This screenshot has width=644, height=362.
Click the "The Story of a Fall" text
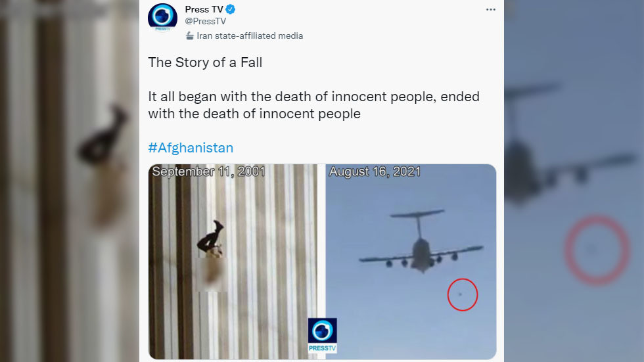pyautogui.click(x=205, y=62)
